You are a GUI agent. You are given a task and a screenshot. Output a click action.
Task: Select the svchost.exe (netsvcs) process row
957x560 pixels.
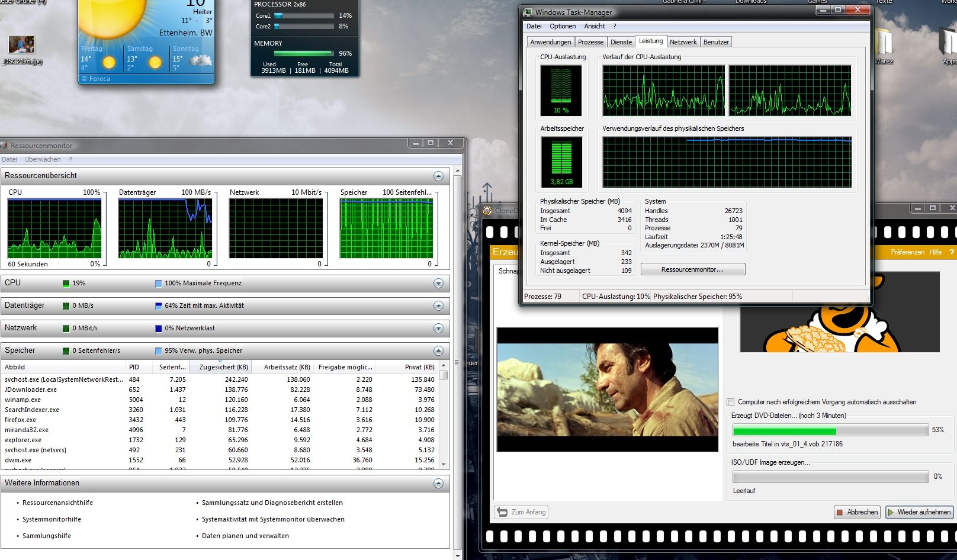pos(219,450)
